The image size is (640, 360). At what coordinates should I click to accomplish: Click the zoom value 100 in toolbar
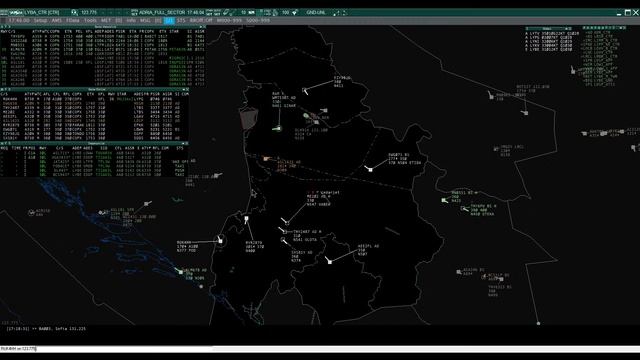[285, 13]
